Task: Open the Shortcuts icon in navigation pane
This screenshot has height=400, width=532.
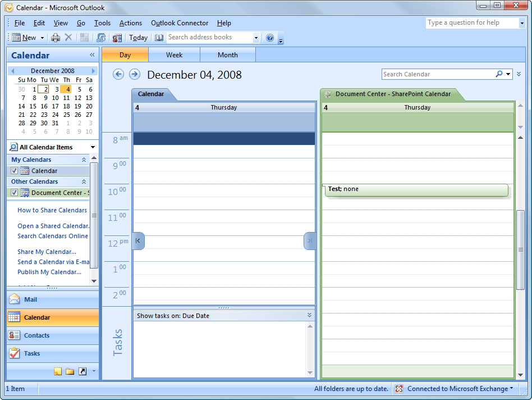Action: pos(82,371)
